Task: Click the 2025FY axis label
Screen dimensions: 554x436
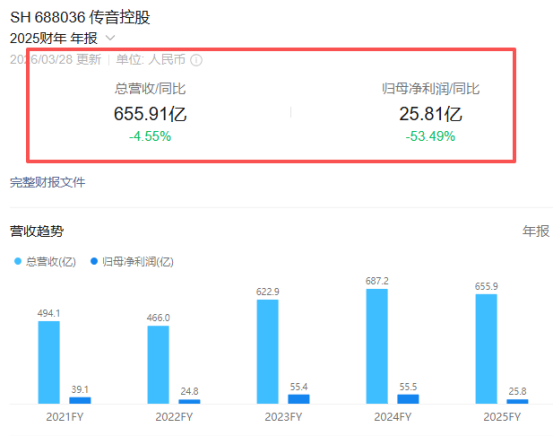Action: tap(502, 417)
